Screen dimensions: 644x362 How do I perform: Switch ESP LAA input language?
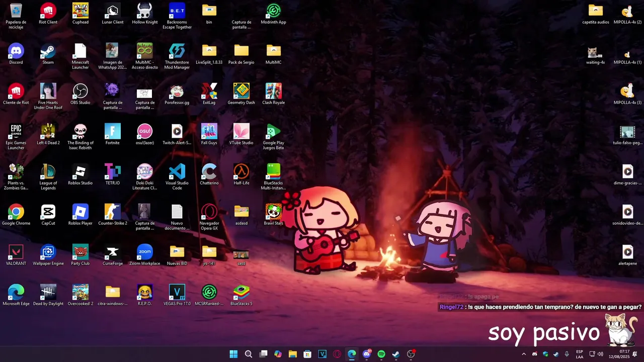(580, 354)
